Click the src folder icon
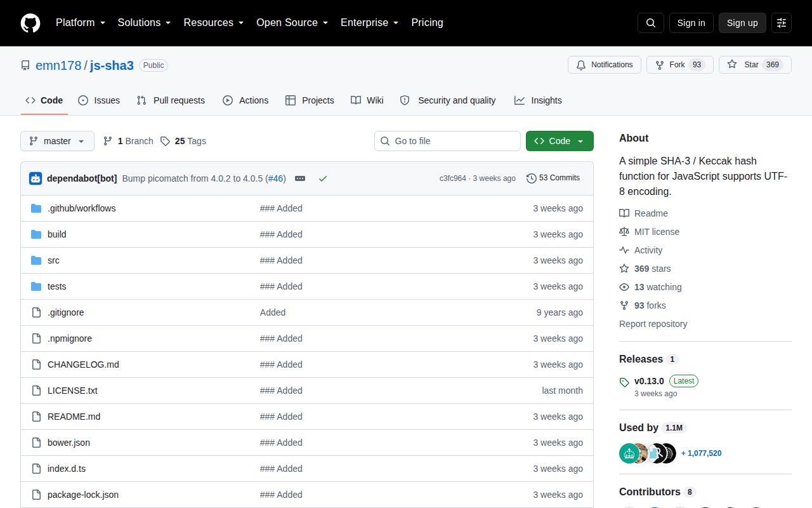Screen dimensions: 812x508 (x=36, y=260)
